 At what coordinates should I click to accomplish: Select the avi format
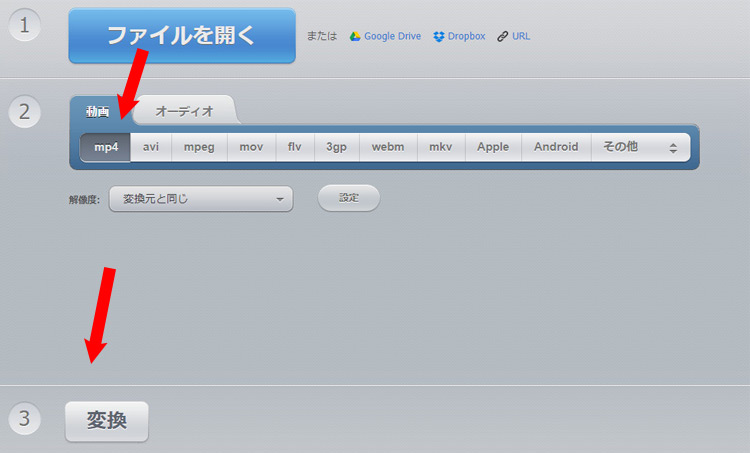point(151,147)
